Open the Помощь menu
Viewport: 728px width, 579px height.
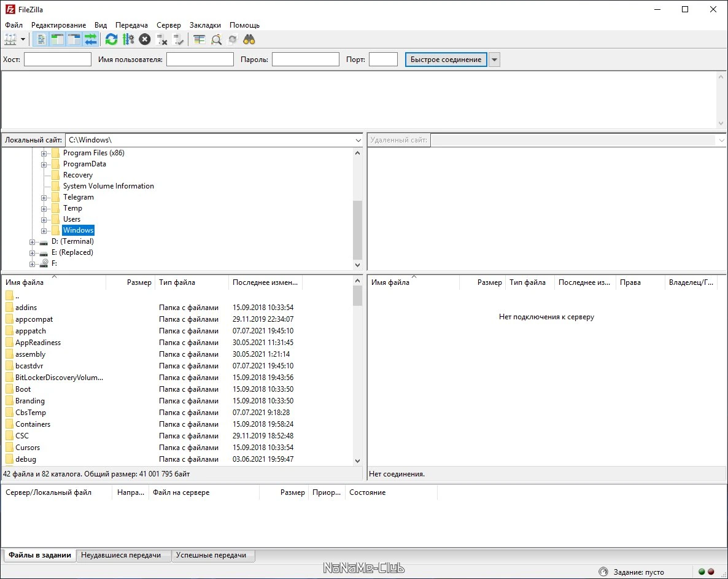245,25
